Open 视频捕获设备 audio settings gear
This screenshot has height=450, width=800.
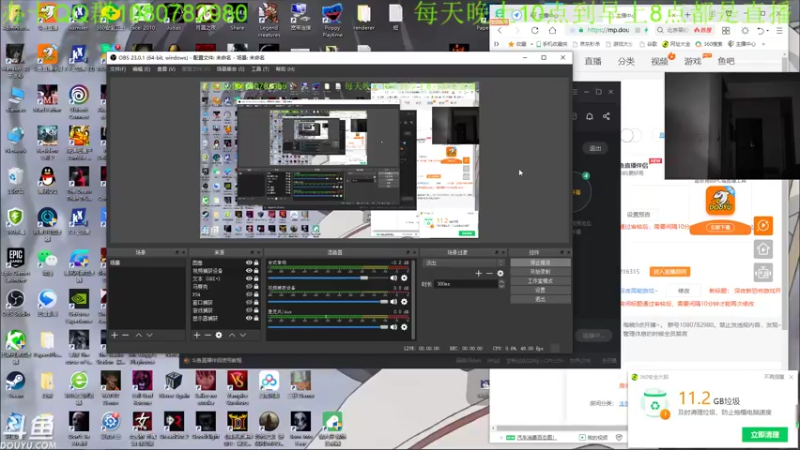coord(404,302)
